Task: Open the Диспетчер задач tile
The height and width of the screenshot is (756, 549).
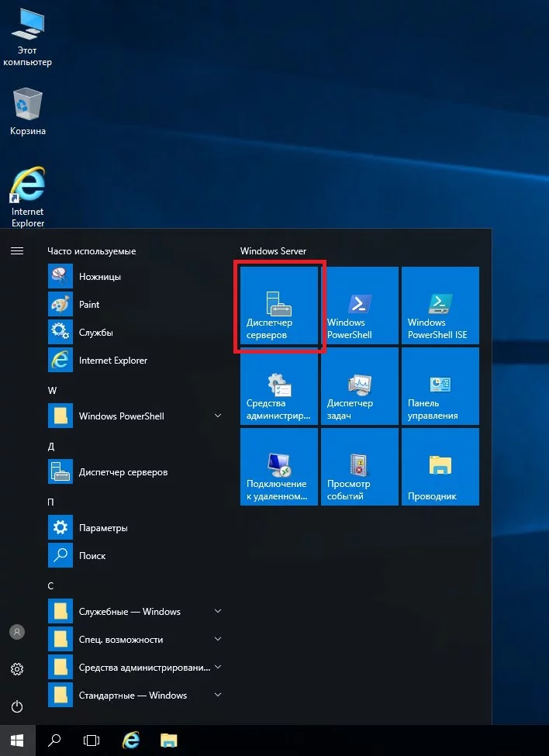Action: coord(360,386)
